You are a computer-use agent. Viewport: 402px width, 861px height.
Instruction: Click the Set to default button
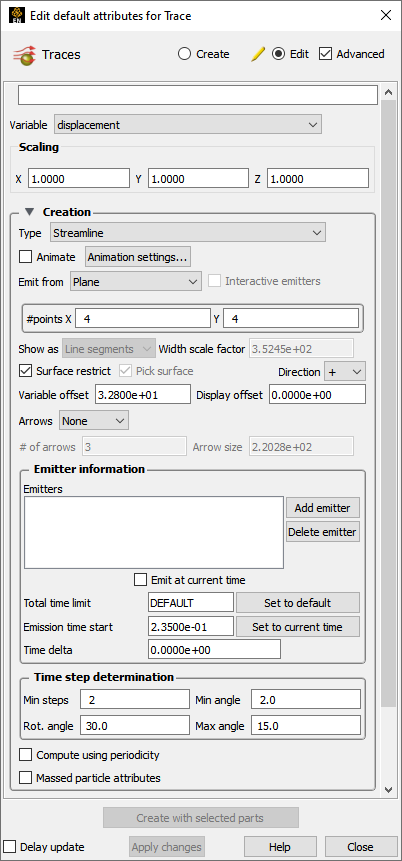[x=298, y=602]
